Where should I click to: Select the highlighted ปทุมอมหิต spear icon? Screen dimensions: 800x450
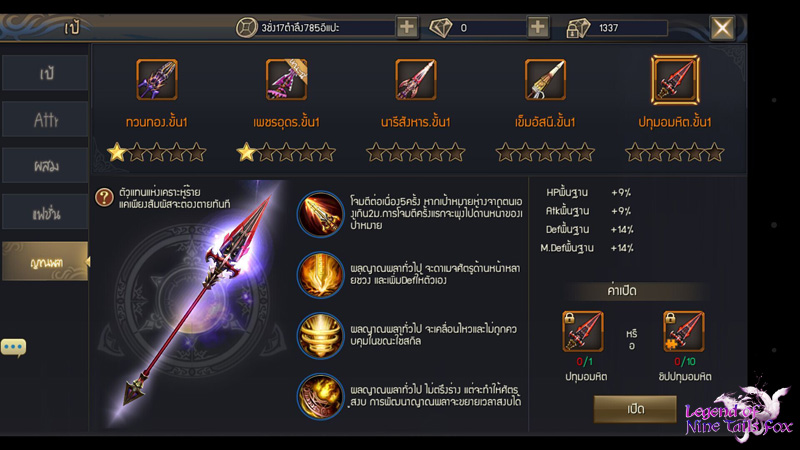(675, 80)
